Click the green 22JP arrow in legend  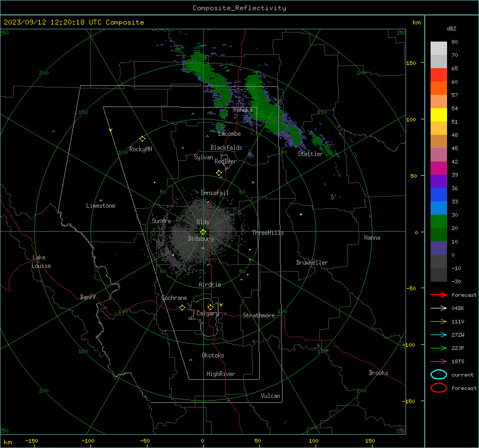(x=439, y=348)
